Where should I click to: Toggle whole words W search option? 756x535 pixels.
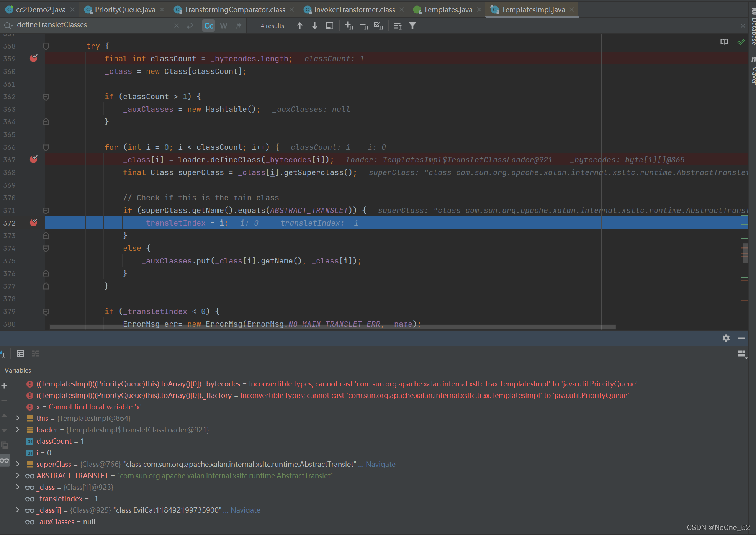click(x=224, y=26)
